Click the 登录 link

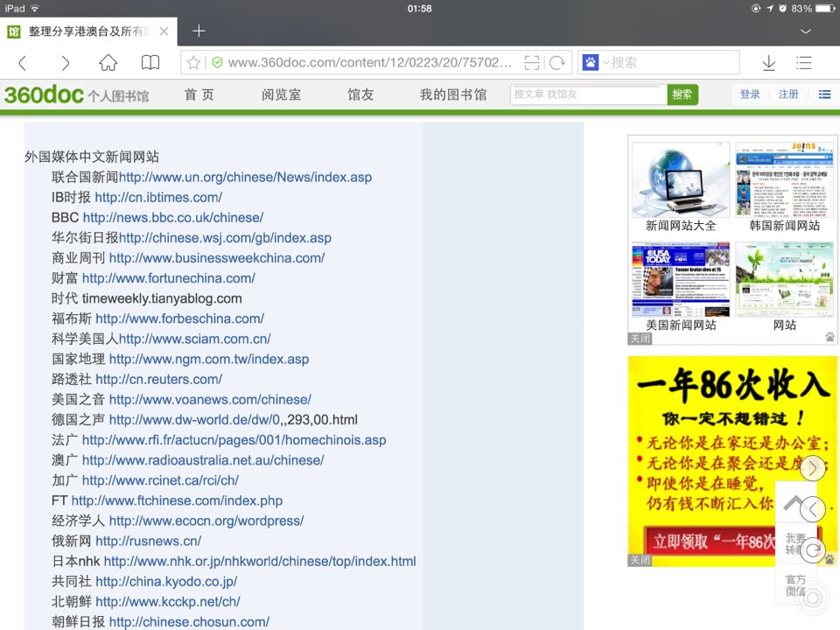pos(750,94)
